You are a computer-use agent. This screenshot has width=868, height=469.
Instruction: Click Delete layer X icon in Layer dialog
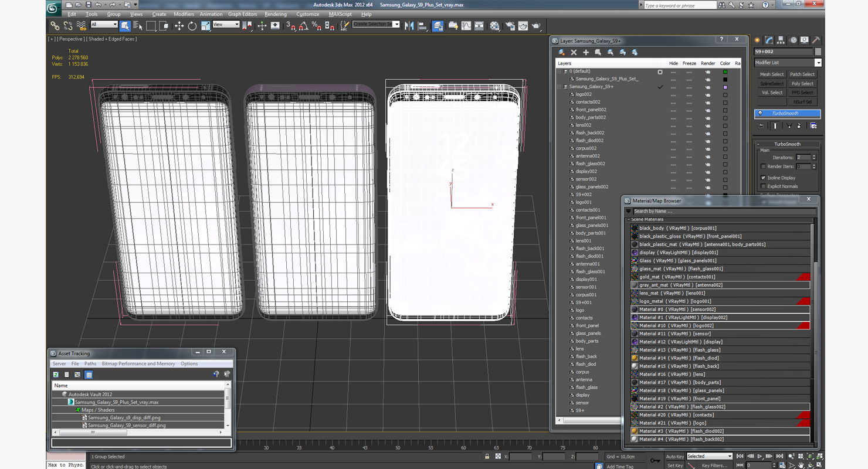tap(574, 52)
